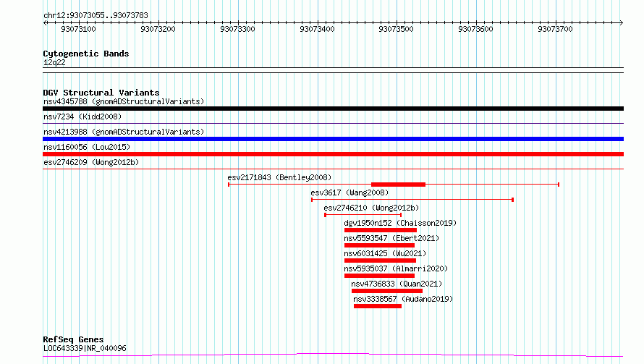
Task: Click esv2746210 (Wong2012b) label
Action: tap(371, 208)
